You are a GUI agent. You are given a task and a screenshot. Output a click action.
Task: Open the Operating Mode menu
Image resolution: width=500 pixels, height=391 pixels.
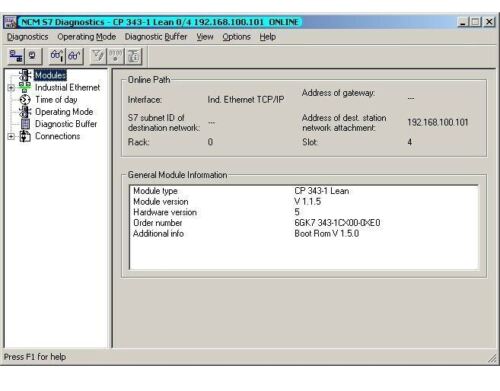[87, 37]
